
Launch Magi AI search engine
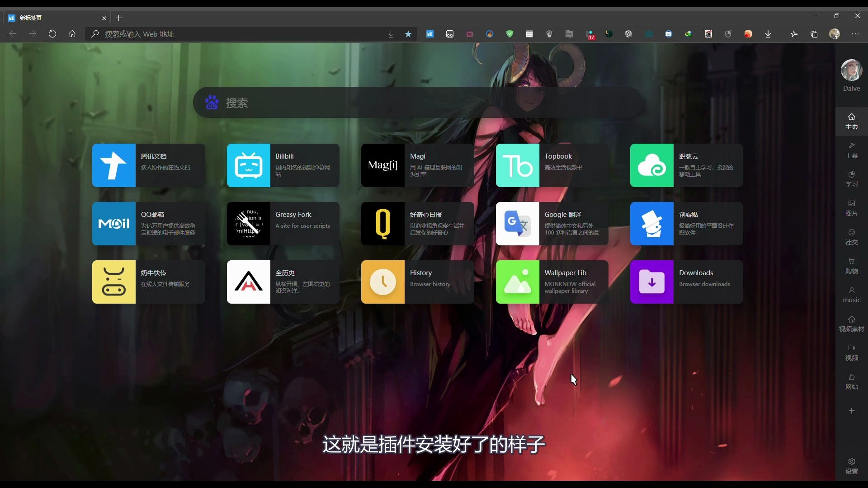(417, 165)
